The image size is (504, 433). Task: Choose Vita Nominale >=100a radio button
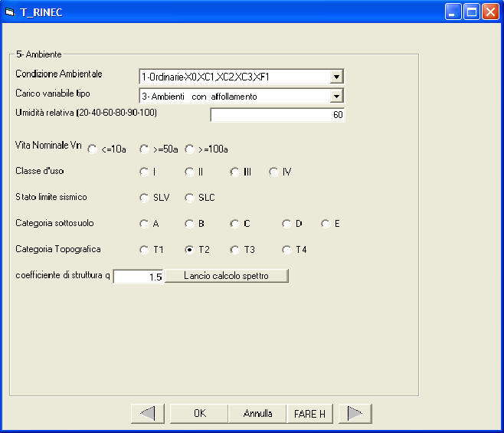(189, 149)
